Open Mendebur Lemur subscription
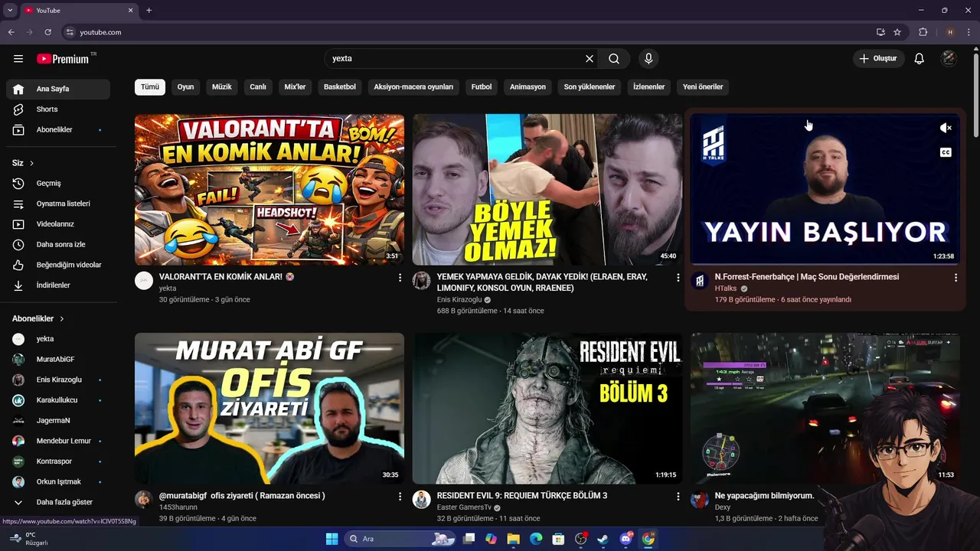Viewport: 980px width, 551px height. (x=58, y=441)
